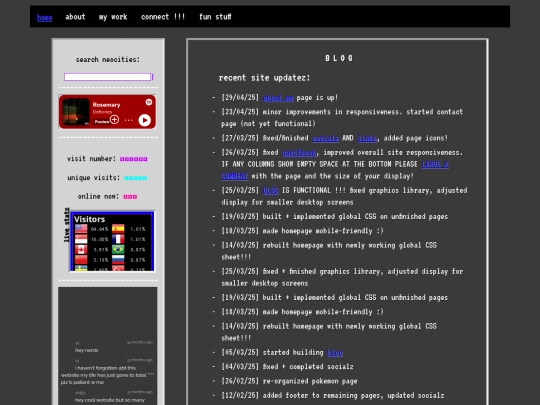The height and width of the screenshot is (405, 540).
Task: Open the guestbook link
Action: tap(299, 153)
